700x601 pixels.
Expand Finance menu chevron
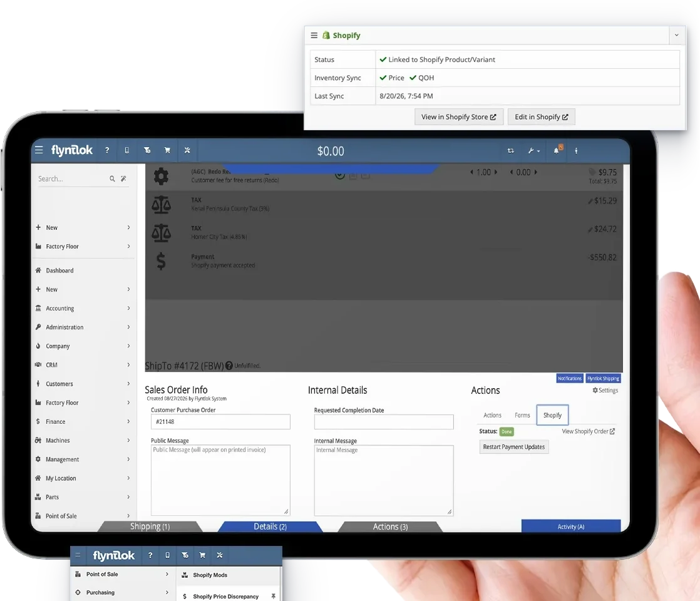[x=128, y=421]
